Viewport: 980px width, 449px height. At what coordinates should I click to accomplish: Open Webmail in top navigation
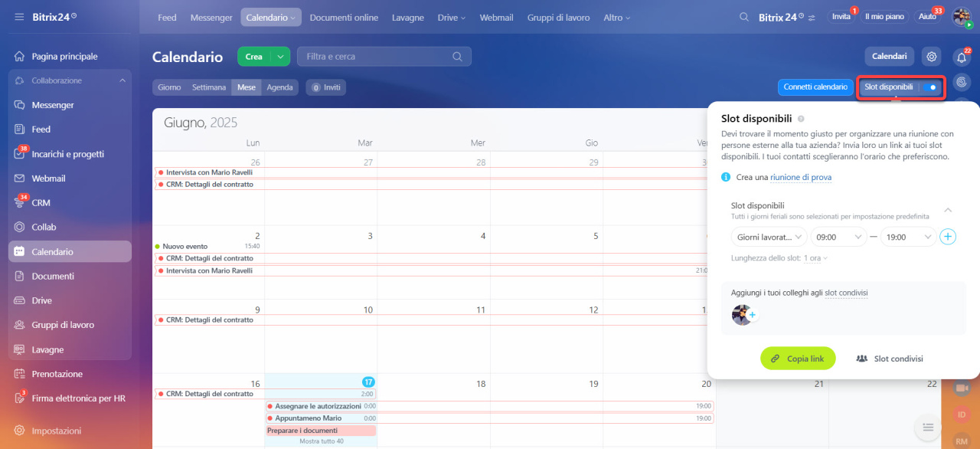coord(496,17)
